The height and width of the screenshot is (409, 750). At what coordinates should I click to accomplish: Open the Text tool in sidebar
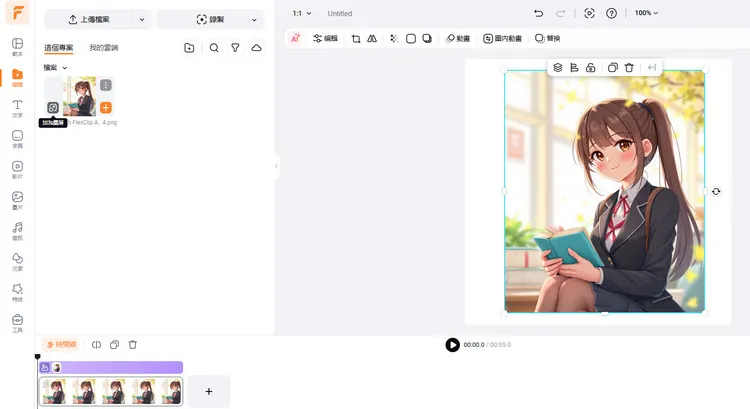point(17,107)
